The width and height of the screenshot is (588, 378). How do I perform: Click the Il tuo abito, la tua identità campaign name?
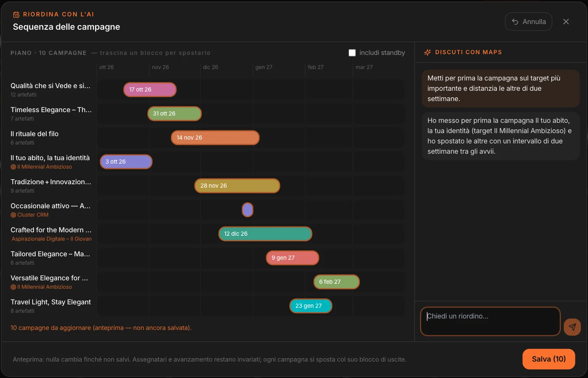point(50,158)
